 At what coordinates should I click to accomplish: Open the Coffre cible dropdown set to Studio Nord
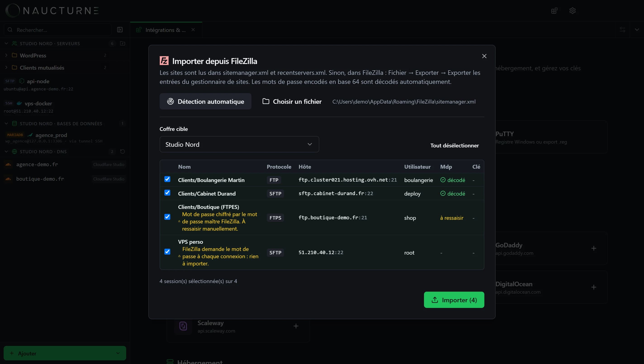coord(239,144)
